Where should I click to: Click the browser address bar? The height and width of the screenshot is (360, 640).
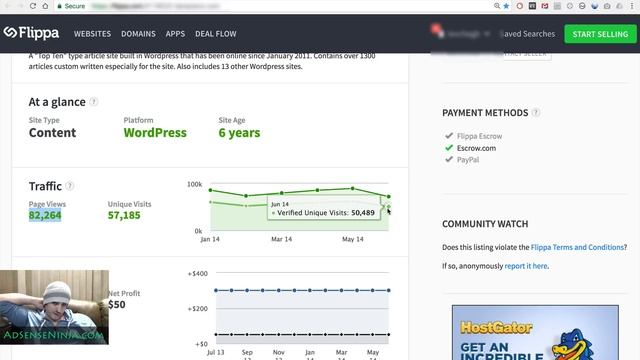[x=273, y=6]
